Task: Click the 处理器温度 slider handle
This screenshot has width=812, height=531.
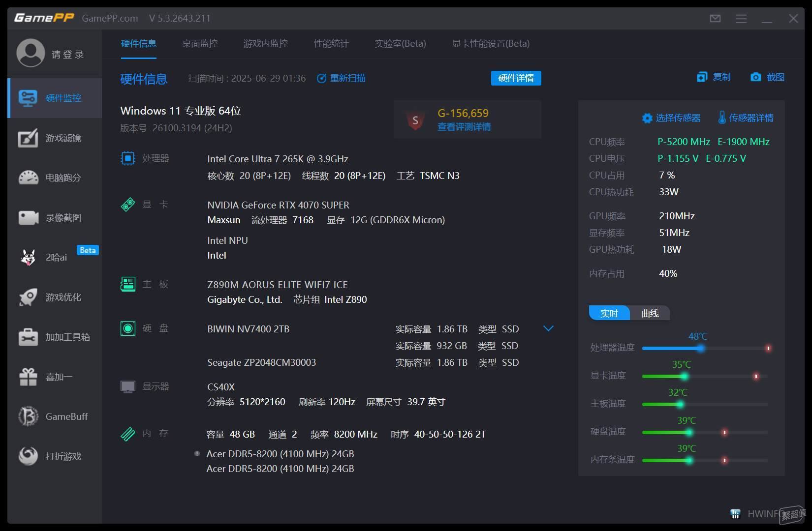Action: (x=700, y=349)
